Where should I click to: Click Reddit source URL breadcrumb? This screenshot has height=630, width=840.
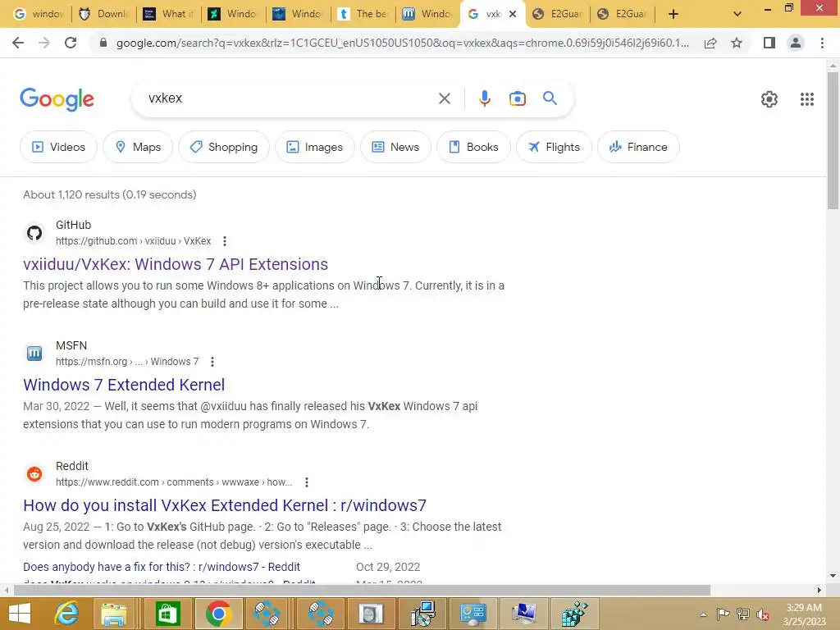(174, 482)
